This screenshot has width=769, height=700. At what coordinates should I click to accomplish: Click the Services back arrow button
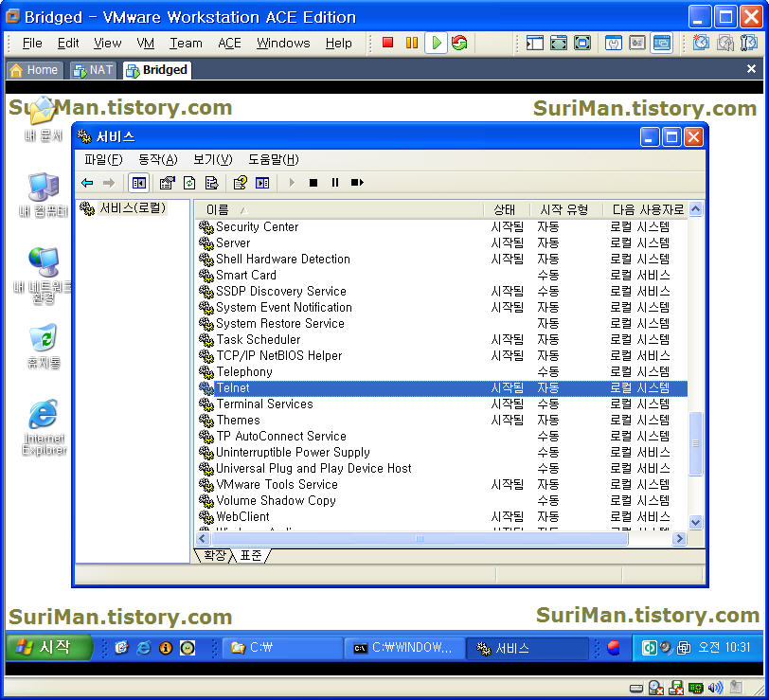pyautogui.click(x=87, y=183)
